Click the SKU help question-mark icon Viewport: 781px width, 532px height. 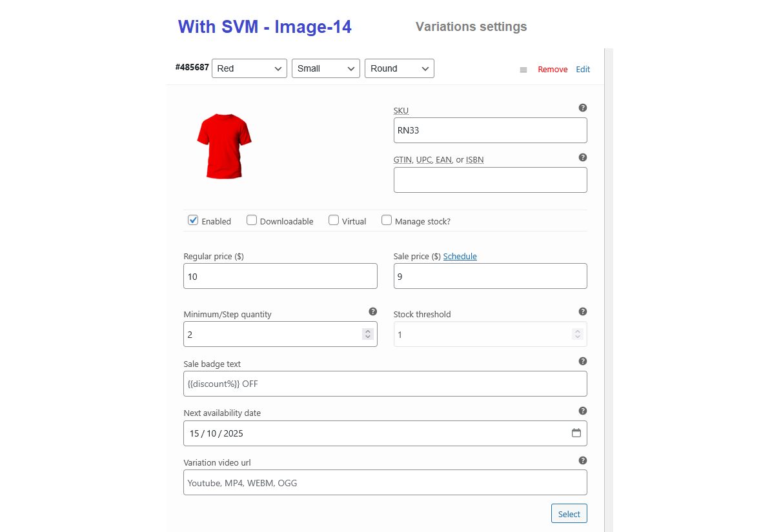click(583, 108)
